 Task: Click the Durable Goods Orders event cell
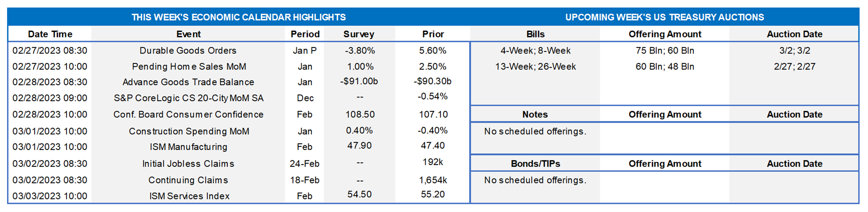click(x=188, y=51)
